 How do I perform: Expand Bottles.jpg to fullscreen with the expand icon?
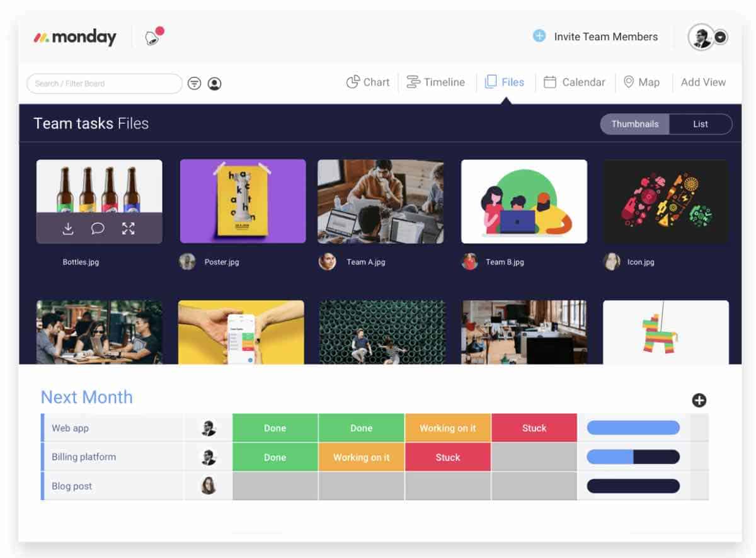click(x=129, y=229)
